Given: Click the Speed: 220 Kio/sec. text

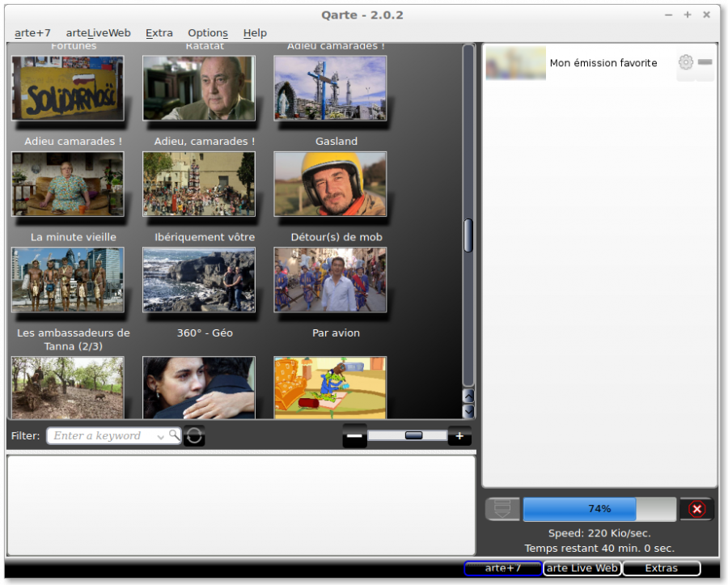Looking at the screenshot, I should (x=599, y=533).
